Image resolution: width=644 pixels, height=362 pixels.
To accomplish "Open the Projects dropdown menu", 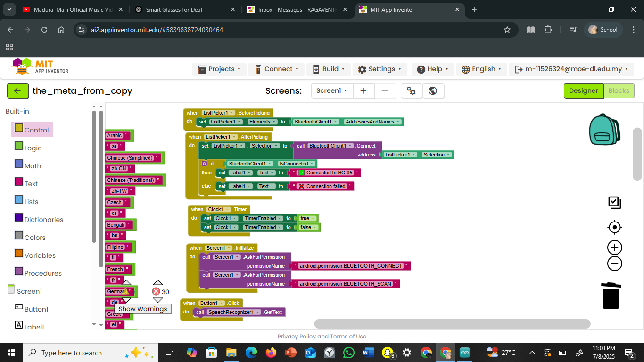I will pyautogui.click(x=219, y=69).
